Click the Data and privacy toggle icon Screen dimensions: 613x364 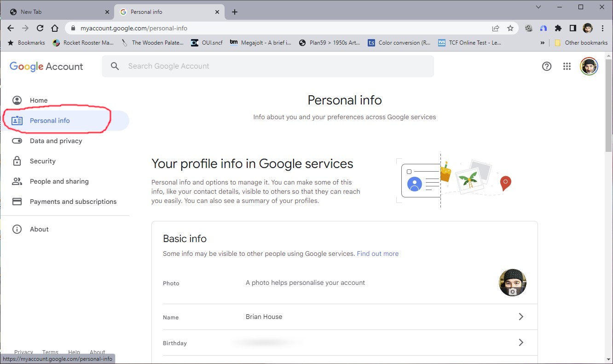(17, 141)
